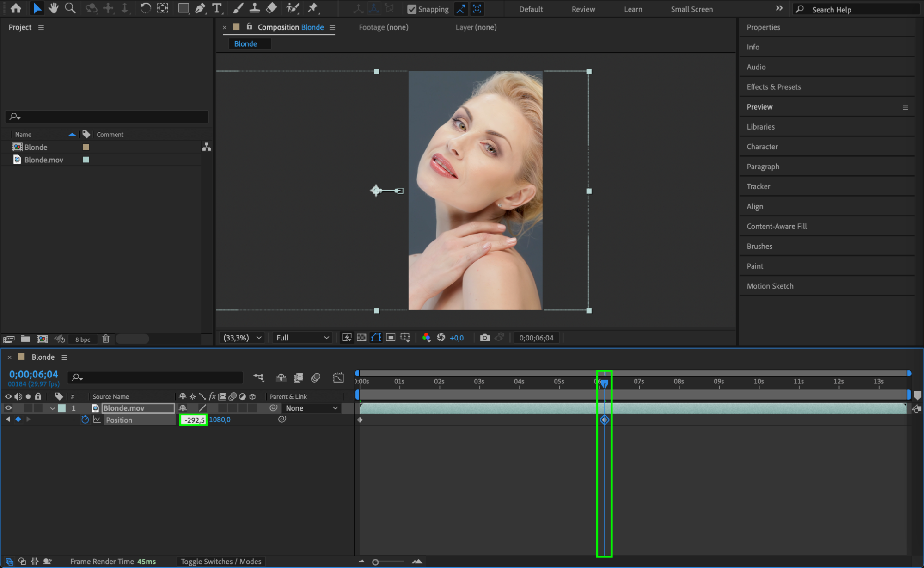Switch to the Review workspace
The height and width of the screenshot is (568, 924).
pyautogui.click(x=583, y=9)
